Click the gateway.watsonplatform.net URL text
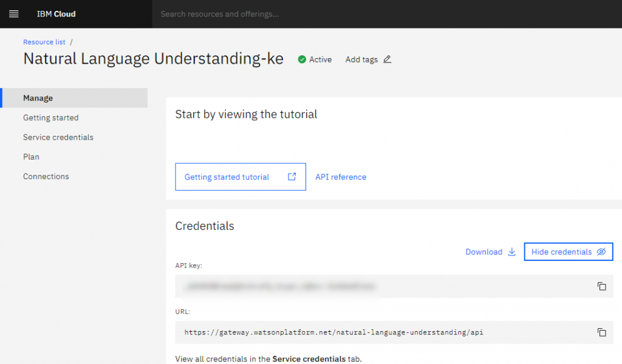 click(x=333, y=332)
